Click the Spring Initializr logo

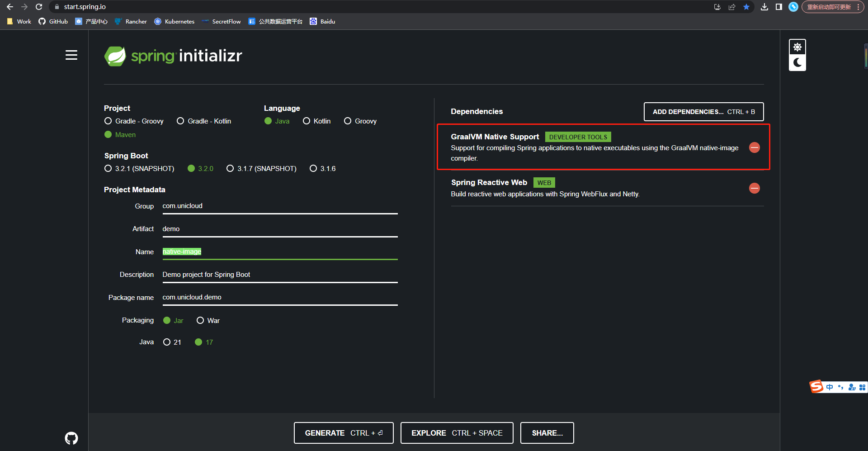click(173, 56)
